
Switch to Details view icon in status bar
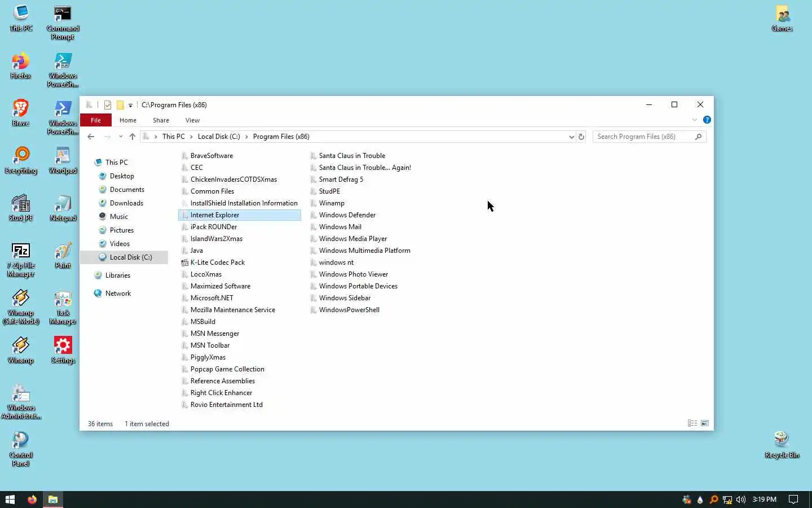(692, 423)
